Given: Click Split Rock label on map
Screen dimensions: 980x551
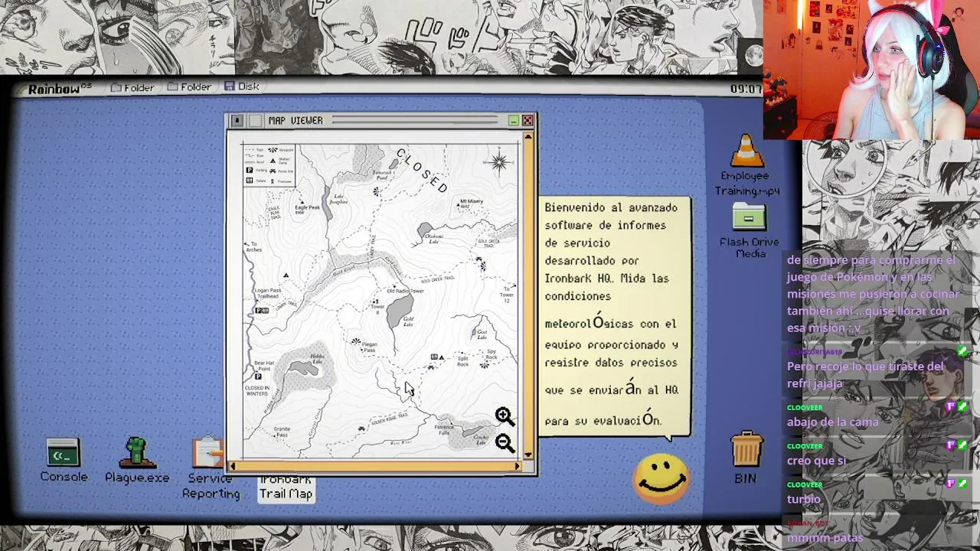Looking at the screenshot, I should tap(462, 360).
